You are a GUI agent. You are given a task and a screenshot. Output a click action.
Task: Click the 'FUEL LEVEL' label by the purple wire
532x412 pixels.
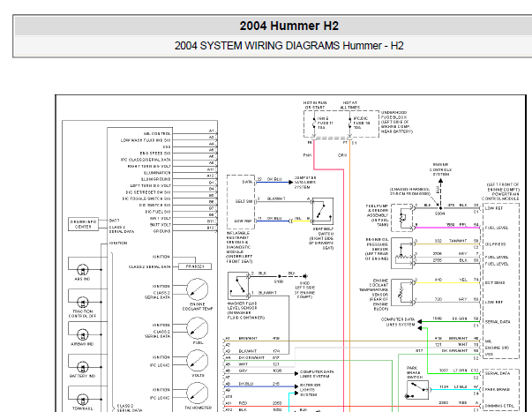[497, 228]
